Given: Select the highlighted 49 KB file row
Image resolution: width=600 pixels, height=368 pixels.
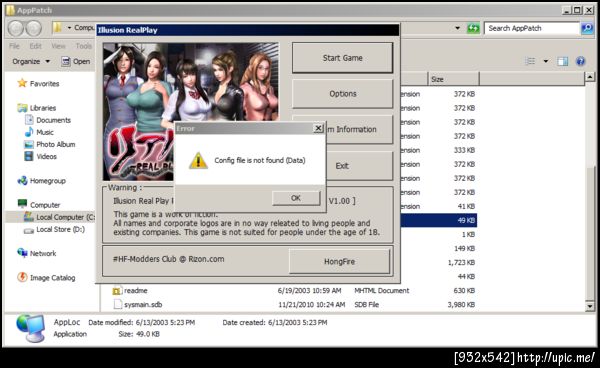Looking at the screenshot, I should pos(439,220).
